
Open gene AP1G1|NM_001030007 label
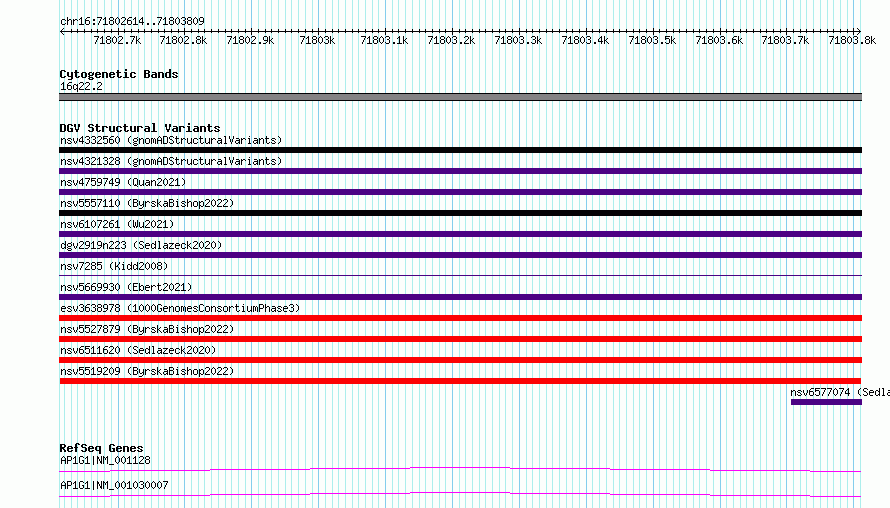pyautogui.click(x=114, y=485)
